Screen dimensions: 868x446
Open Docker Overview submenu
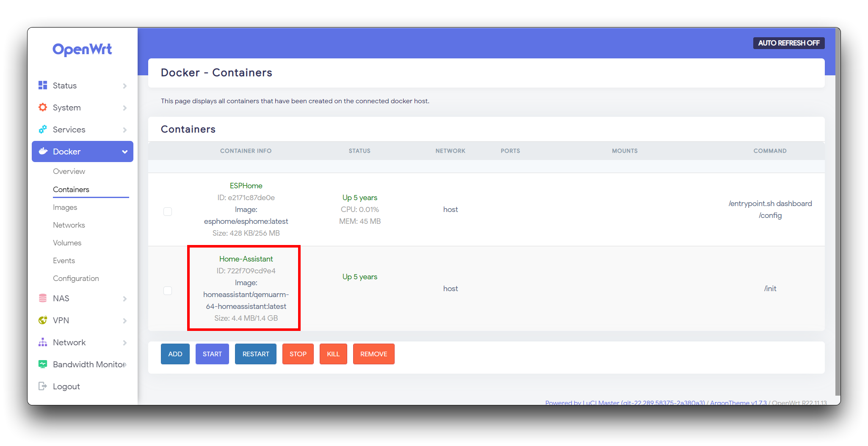click(x=69, y=171)
